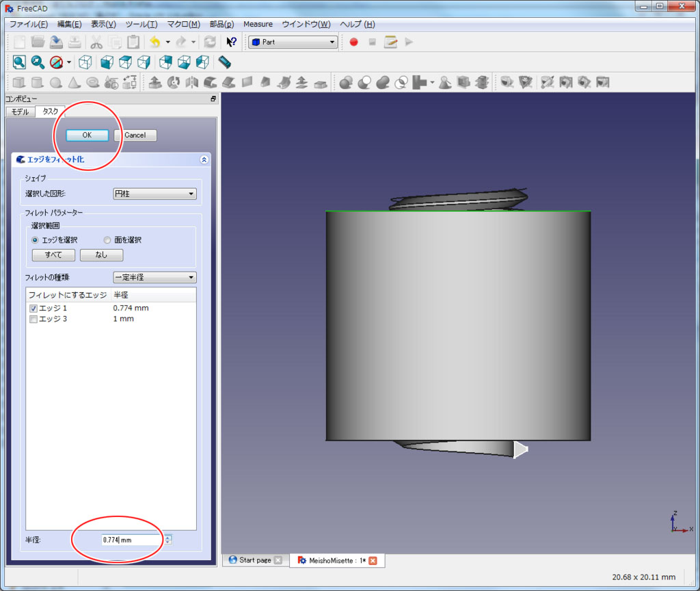Image resolution: width=700 pixels, height=591 pixels.
Task: Click the Cone primitive icon
Action: tap(74, 82)
